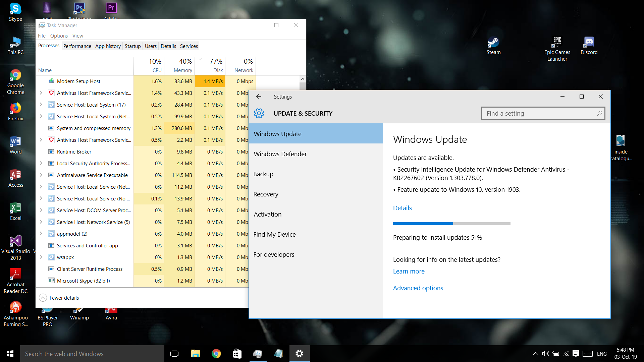Open Acrobat Reader DC shortcut

click(x=15, y=281)
